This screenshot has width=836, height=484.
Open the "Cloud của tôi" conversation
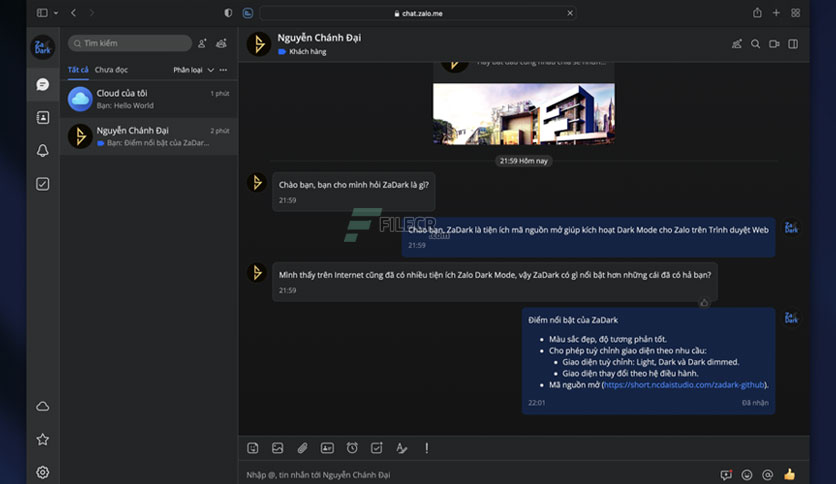pos(149,99)
